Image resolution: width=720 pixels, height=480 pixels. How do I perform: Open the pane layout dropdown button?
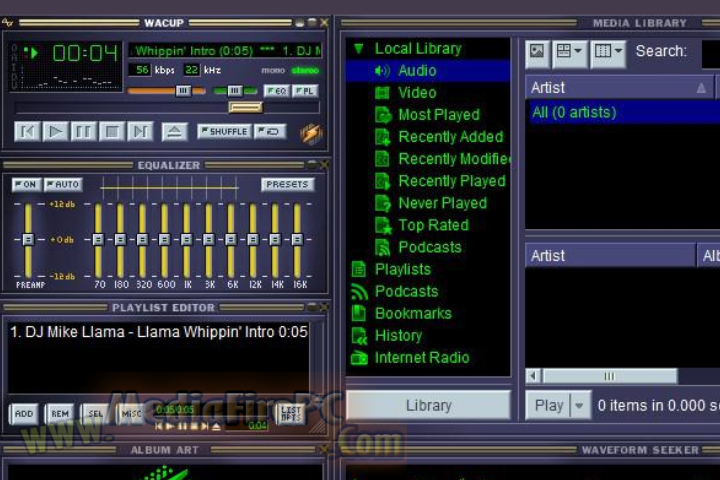pos(569,52)
